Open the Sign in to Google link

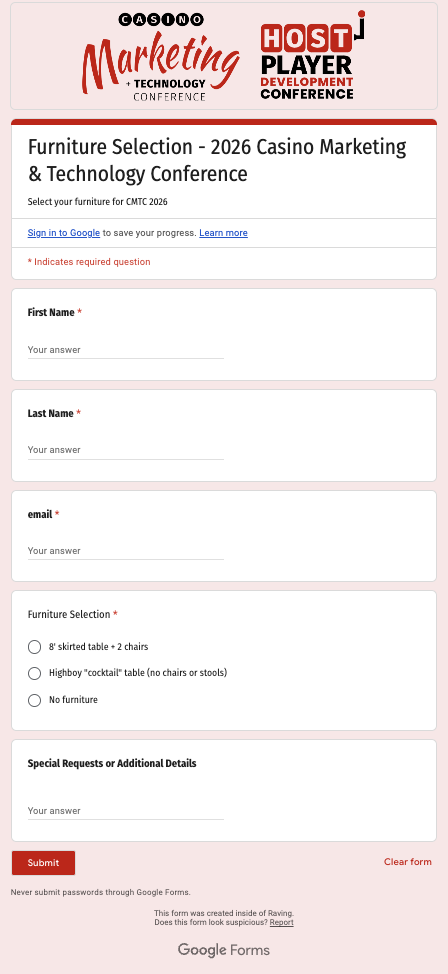click(64, 233)
